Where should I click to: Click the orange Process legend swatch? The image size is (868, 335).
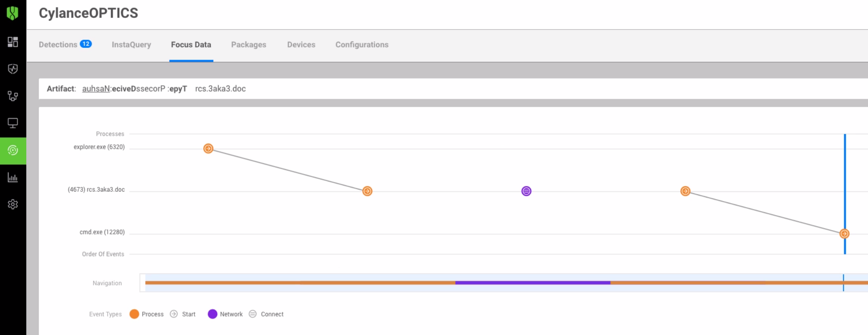click(x=134, y=314)
